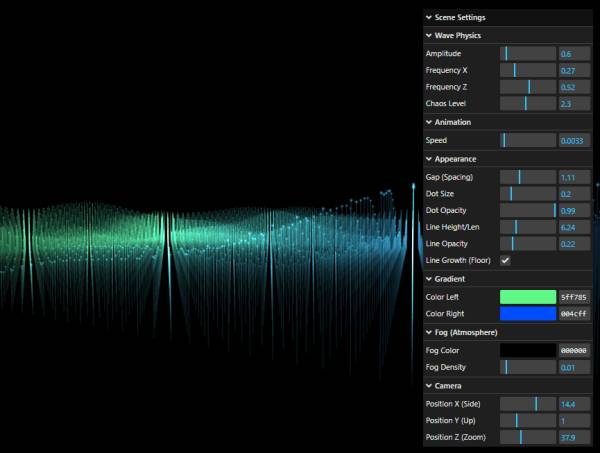Click the Amplitude slider track

click(x=527, y=53)
